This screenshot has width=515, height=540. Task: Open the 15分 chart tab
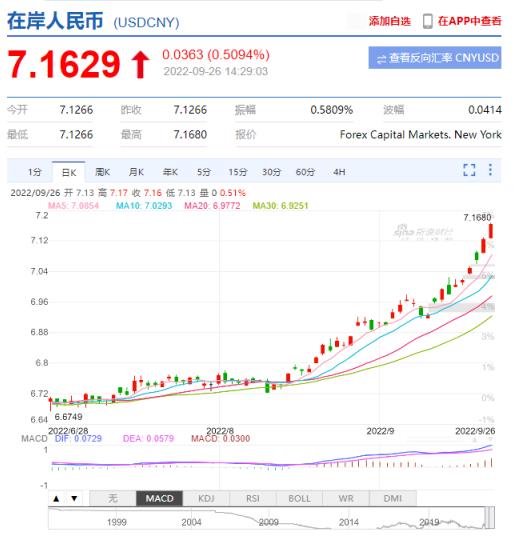point(238,172)
